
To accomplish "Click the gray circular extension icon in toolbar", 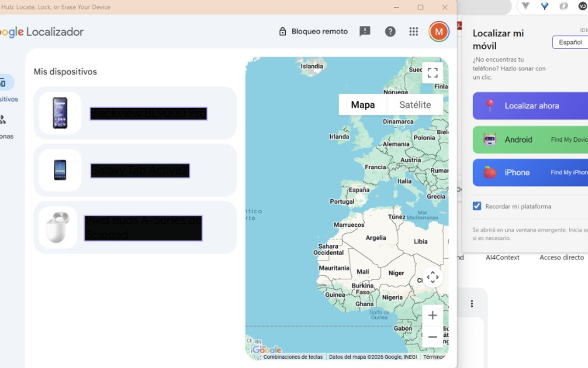I will (564, 6).
